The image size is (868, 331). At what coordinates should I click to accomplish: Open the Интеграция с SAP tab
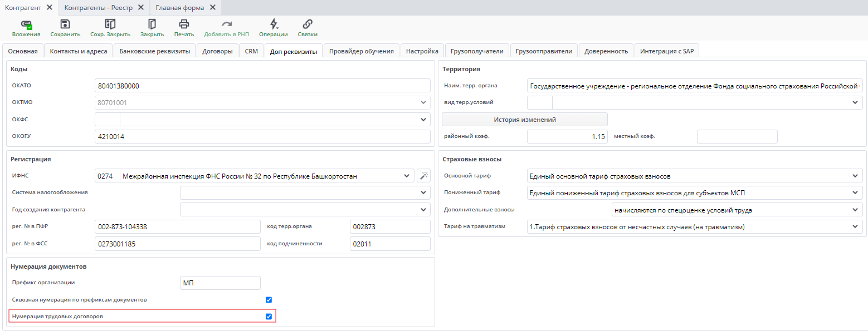[666, 51]
